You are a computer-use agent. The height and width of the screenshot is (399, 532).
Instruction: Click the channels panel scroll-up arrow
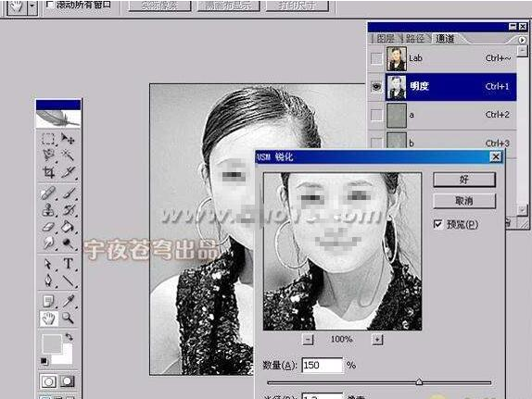coord(522,51)
